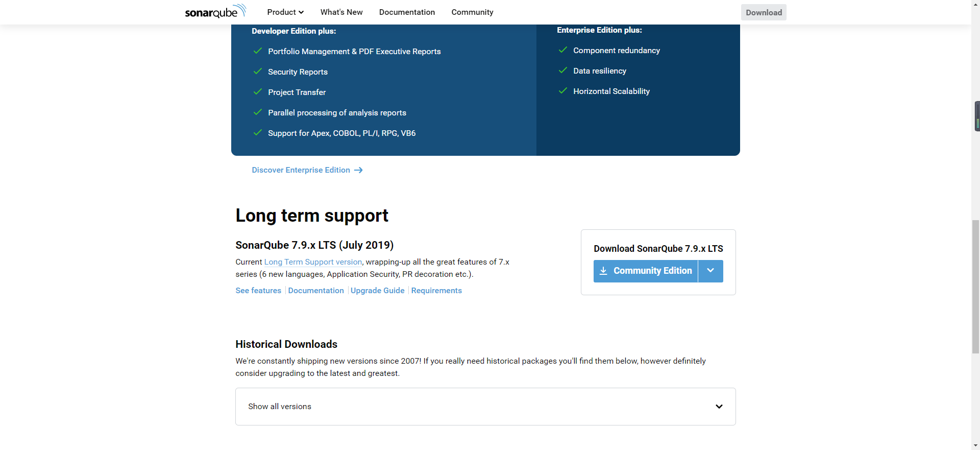Click the Security Reports feature text
980x450 pixels.
coord(298,72)
